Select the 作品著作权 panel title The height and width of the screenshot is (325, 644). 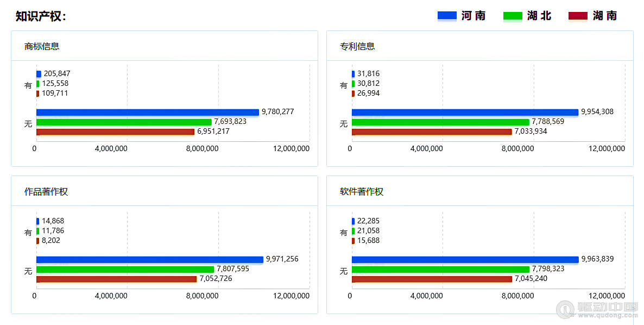pyautogui.click(x=46, y=192)
